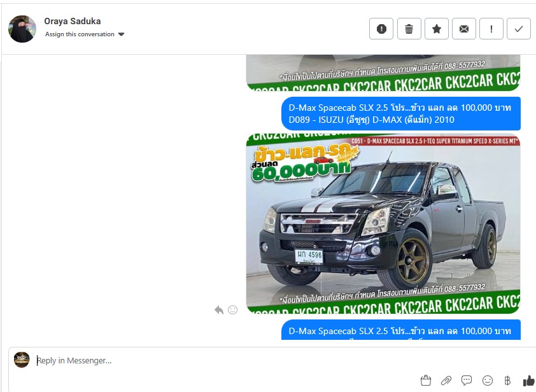Click the baht currency payment icon

(x=507, y=381)
